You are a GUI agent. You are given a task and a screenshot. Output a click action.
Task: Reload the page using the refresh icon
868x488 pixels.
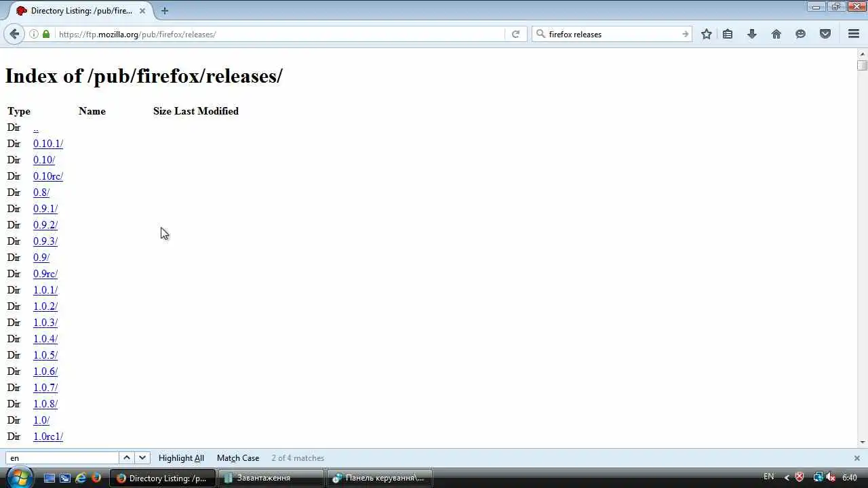click(515, 34)
